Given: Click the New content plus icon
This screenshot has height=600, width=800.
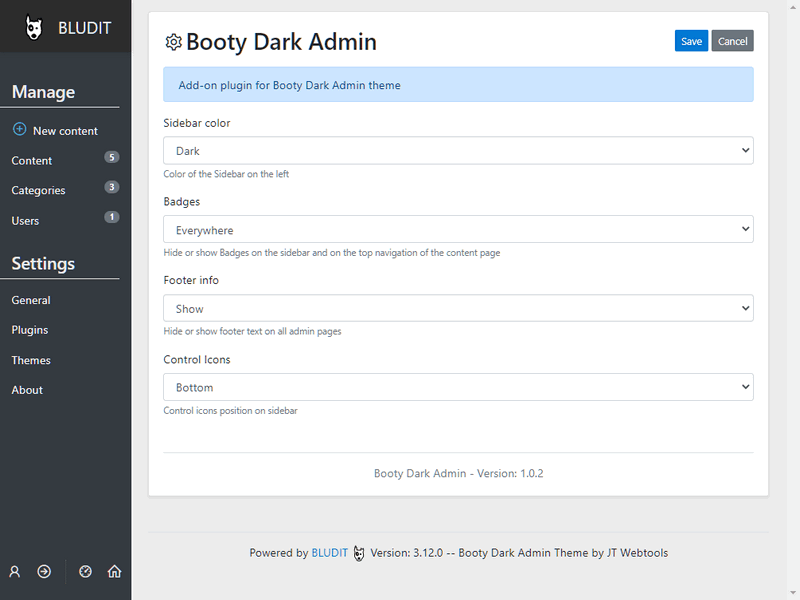Looking at the screenshot, I should pos(21,130).
